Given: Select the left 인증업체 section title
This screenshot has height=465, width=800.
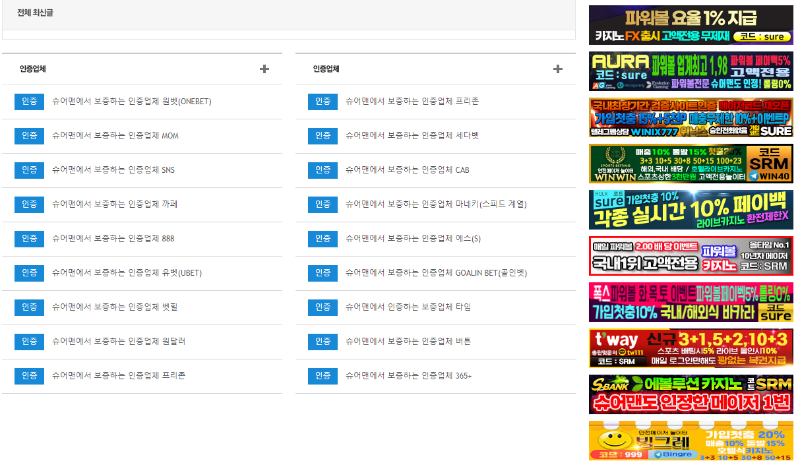Looking at the screenshot, I should (x=33, y=69).
